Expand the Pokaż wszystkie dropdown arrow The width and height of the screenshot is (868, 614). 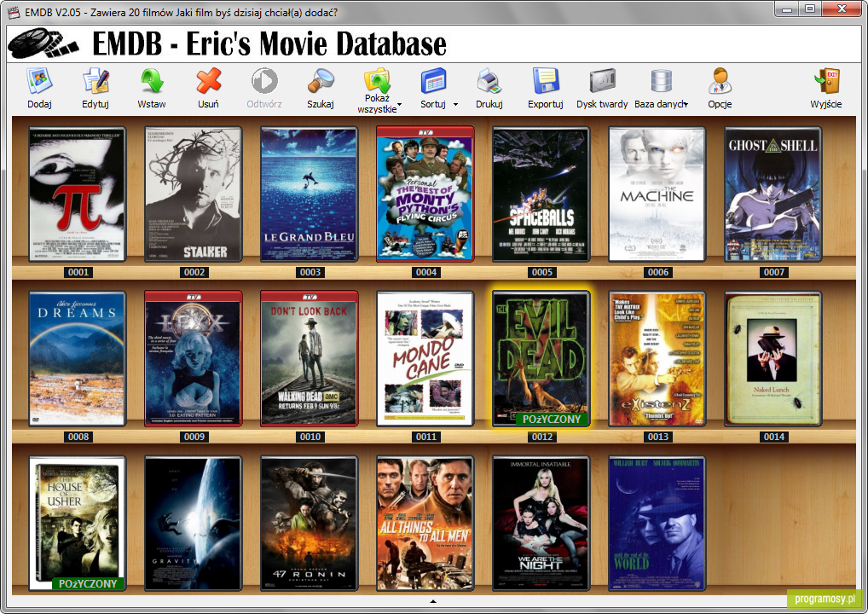[400, 105]
